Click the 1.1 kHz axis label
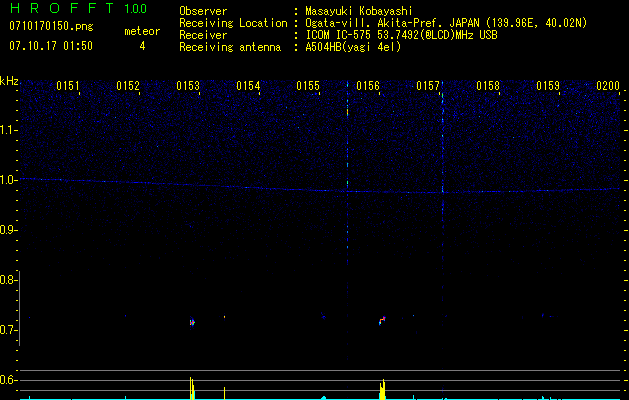 [x=9, y=130]
